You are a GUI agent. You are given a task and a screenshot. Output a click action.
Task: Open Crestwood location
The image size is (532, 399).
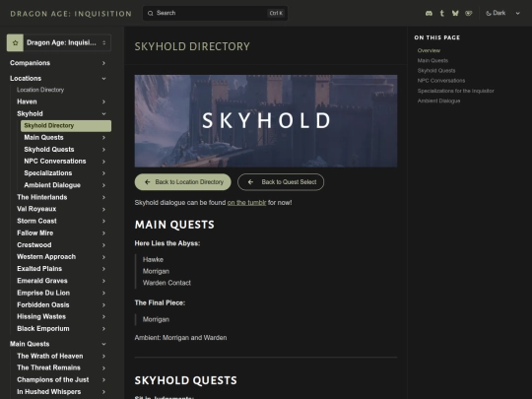click(x=34, y=245)
